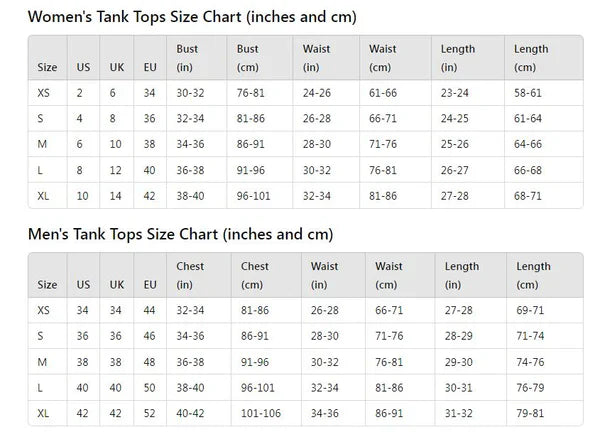Select the women's S waist cell 26-28 inches
Image resolution: width=600 pixels, height=432 pixels.
[316, 118]
